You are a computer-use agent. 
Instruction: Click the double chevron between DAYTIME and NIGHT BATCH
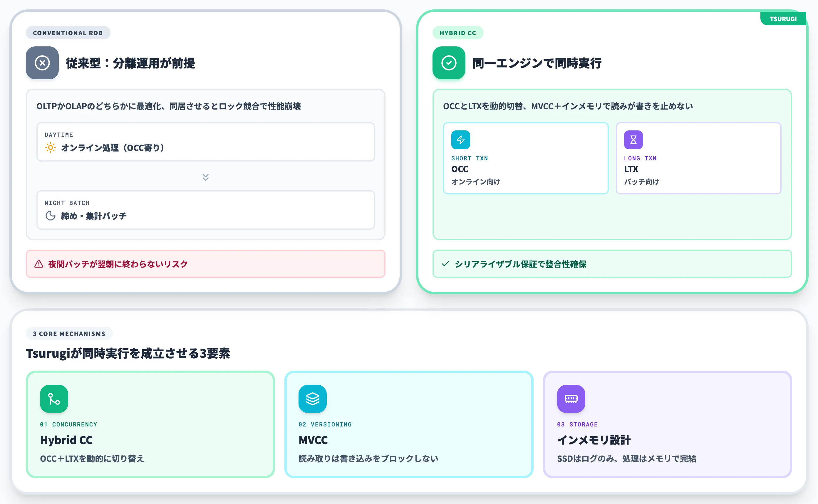click(x=206, y=177)
